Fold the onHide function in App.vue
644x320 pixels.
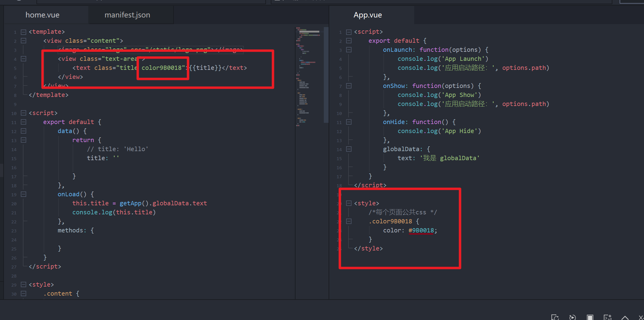point(349,122)
